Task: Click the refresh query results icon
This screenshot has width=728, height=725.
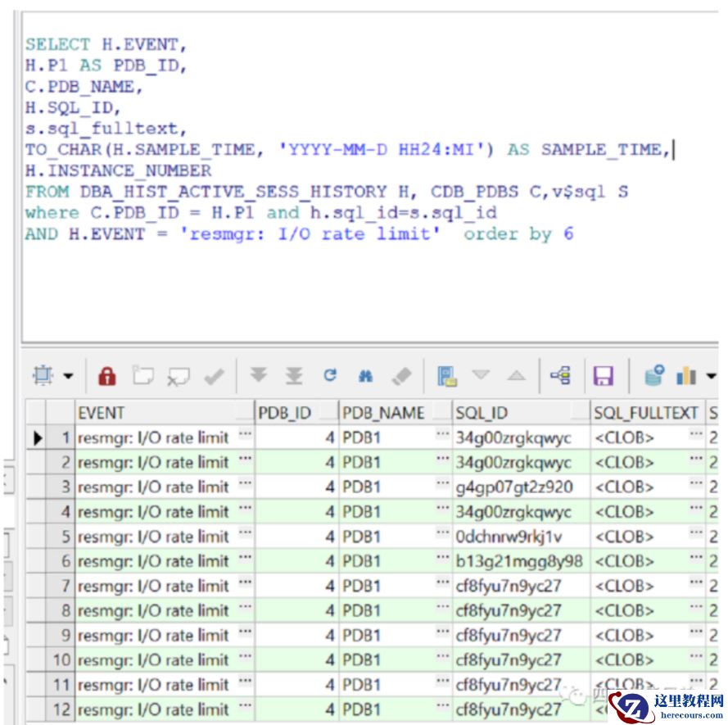Action: (330, 375)
